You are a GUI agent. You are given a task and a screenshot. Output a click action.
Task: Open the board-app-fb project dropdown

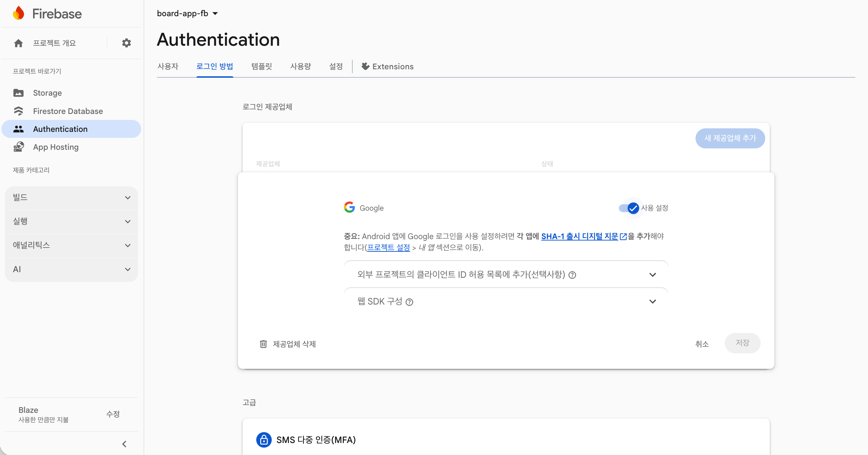pos(187,13)
